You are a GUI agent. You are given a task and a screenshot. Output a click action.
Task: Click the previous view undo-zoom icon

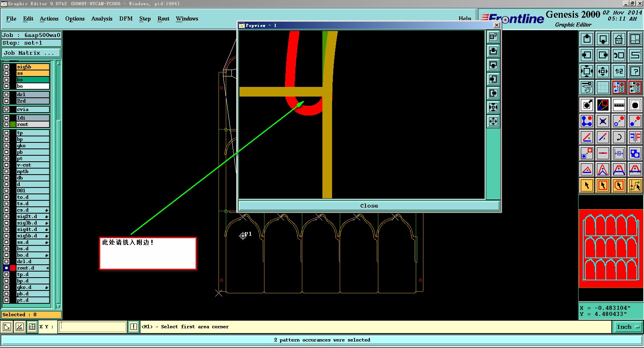619,55
